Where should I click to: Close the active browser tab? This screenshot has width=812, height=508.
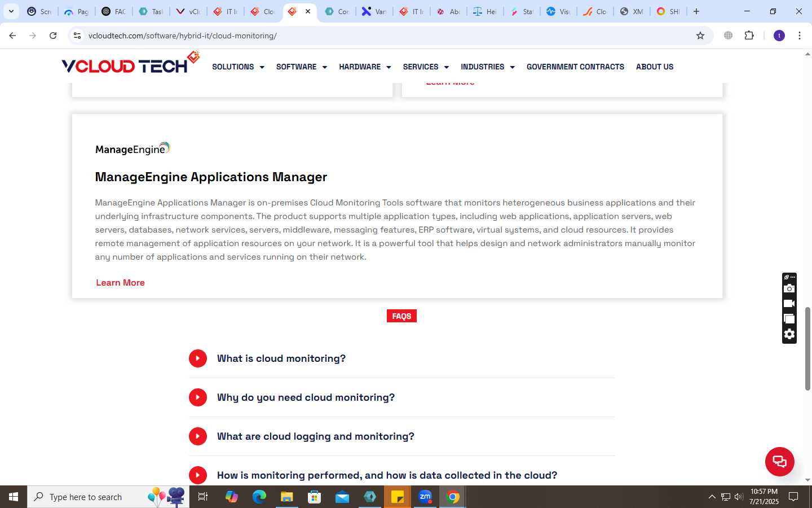(x=308, y=11)
